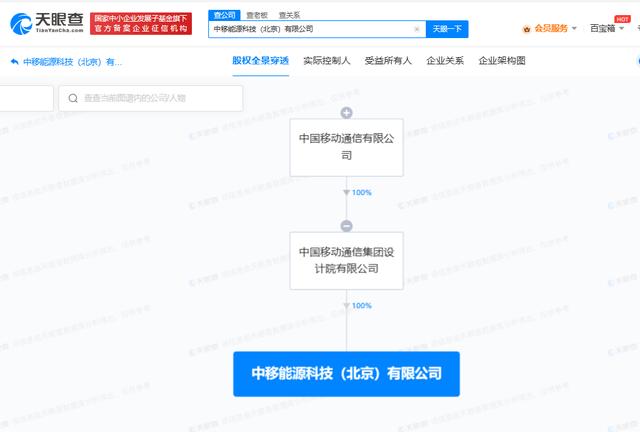Switch to the 实际控制人 tab
The width and height of the screenshot is (640, 432).
point(326,61)
